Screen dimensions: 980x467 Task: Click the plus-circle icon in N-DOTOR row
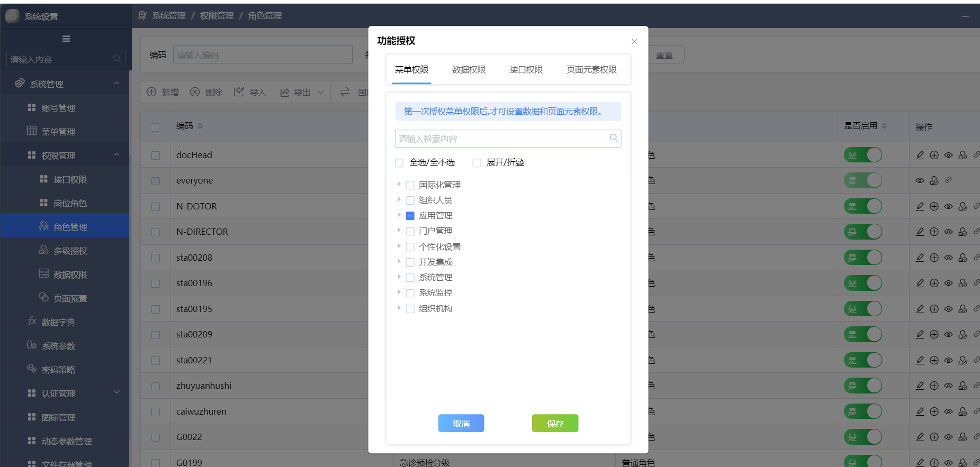click(934, 206)
